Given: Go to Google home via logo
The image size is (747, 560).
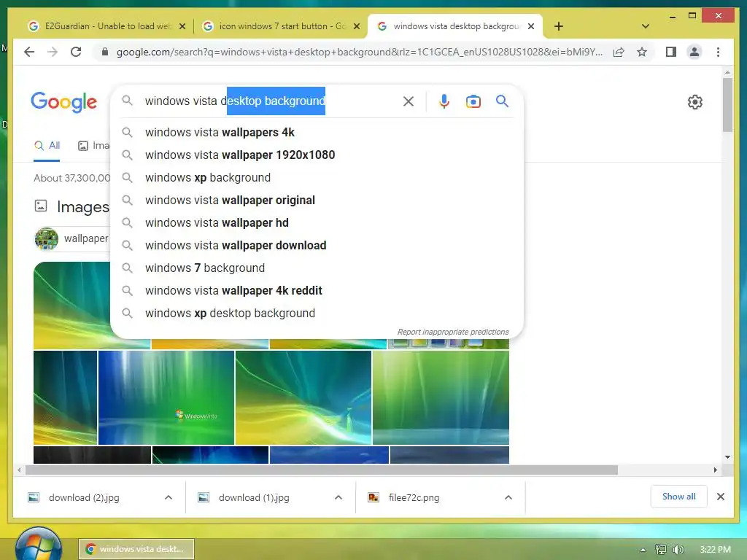Looking at the screenshot, I should coord(64,102).
